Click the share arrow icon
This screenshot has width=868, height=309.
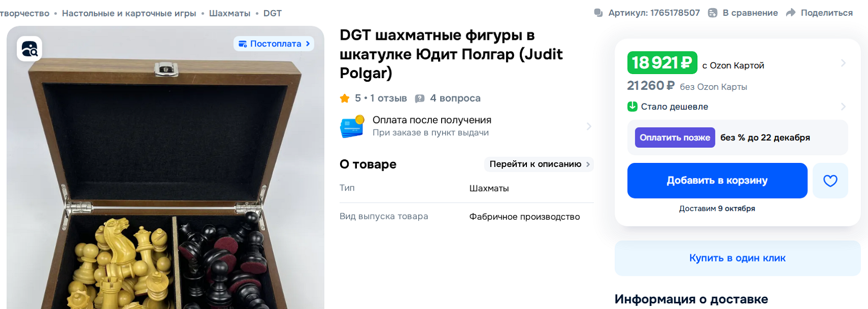click(x=791, y=13)
